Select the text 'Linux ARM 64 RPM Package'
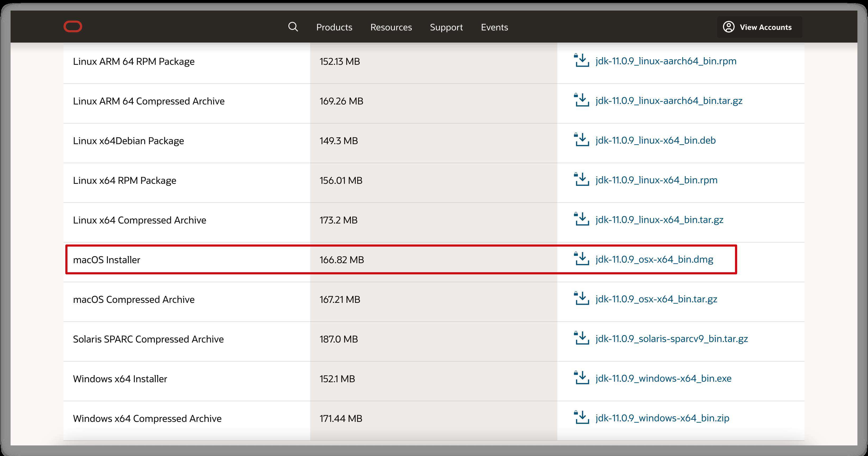This screenshot has height=456, width=868. (134, 62)
